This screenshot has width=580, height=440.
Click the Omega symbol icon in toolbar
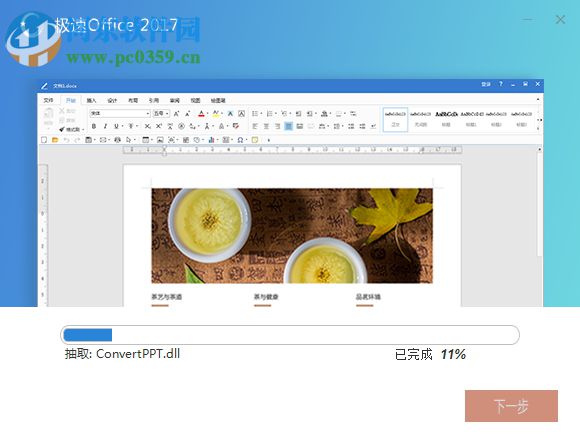(x=240, y=140)
